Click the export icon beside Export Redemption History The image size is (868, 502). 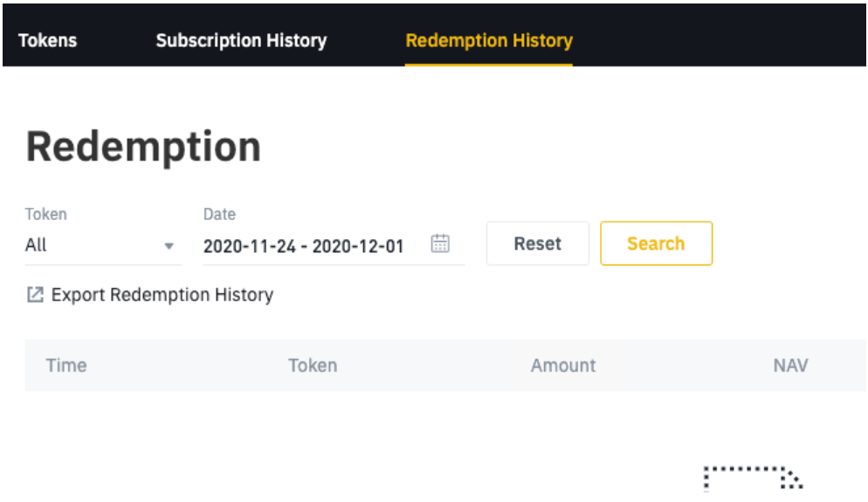(x=35, y=294)
